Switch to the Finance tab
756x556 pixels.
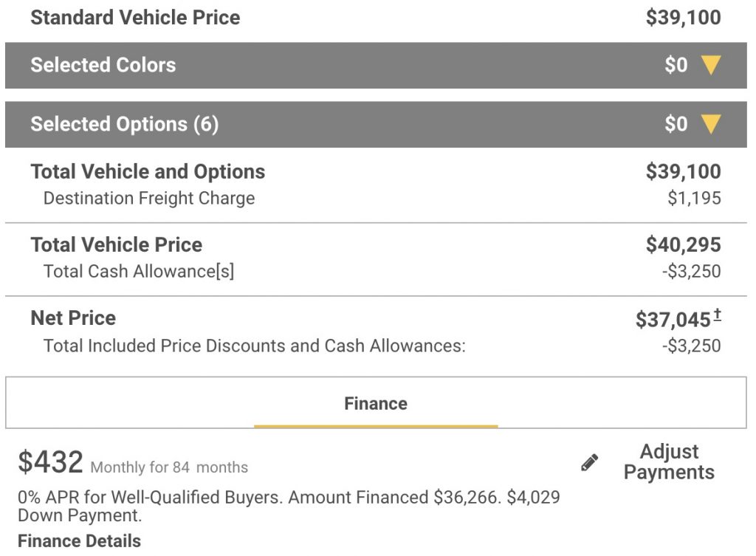376,403
